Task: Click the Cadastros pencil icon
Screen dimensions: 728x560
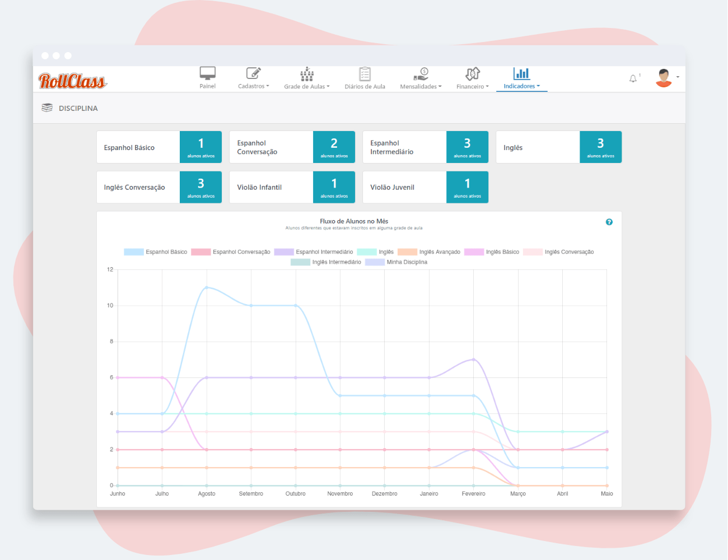Action: (x=254, y=73)
